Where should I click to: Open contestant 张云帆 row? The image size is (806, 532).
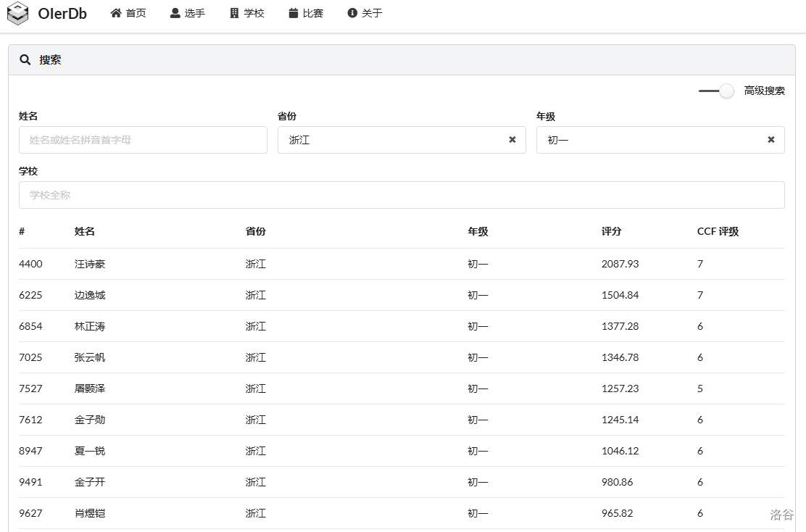tap(90, 357)
